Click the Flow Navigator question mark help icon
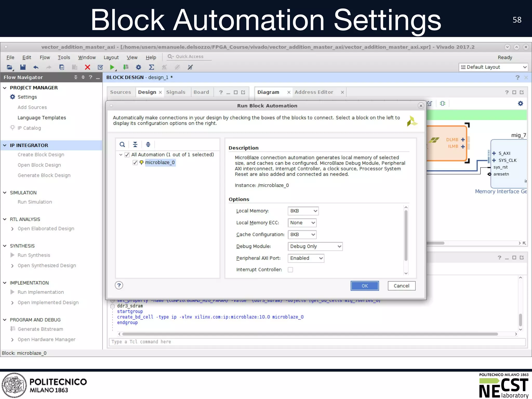Screen dimensions: 532x399 (x=90, y=77)
